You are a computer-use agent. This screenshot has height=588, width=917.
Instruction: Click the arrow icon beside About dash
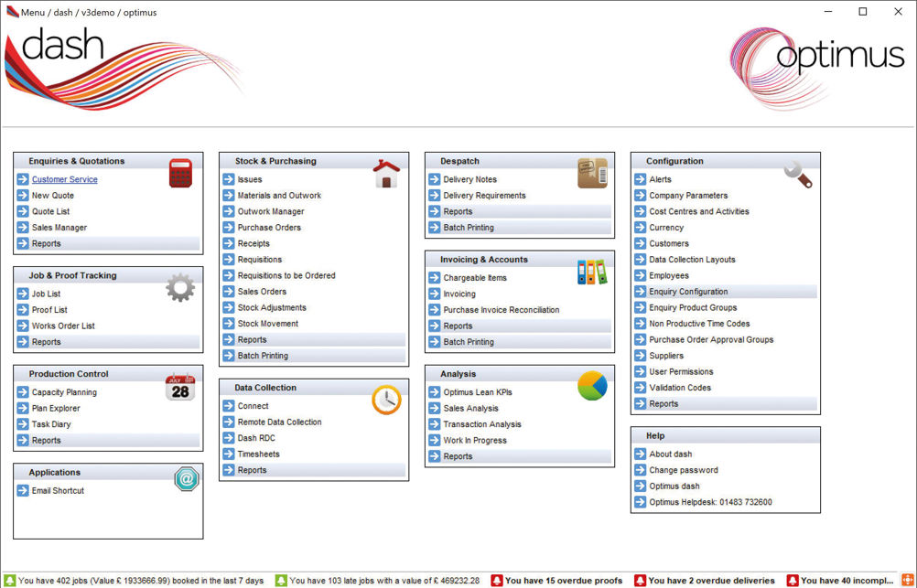(641, 454)
